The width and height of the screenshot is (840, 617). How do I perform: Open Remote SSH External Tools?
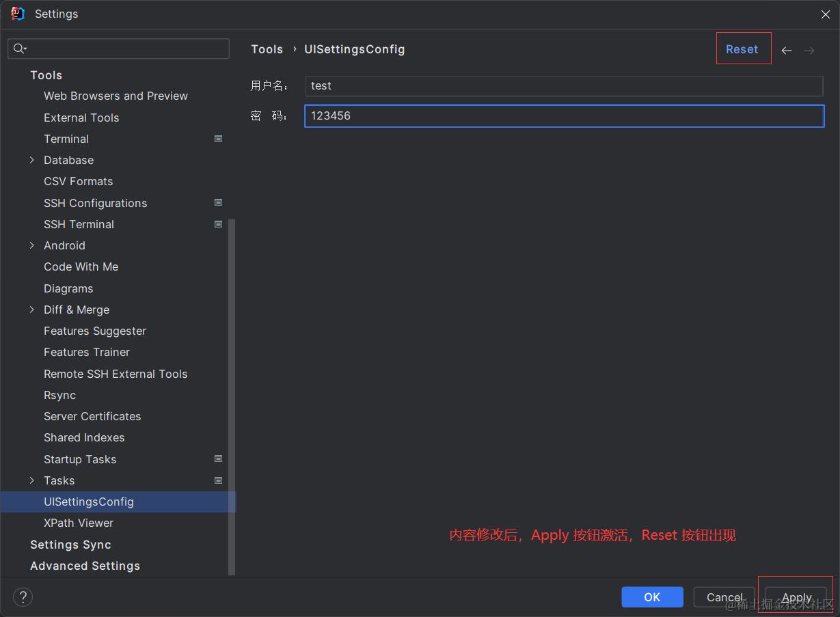116,374
